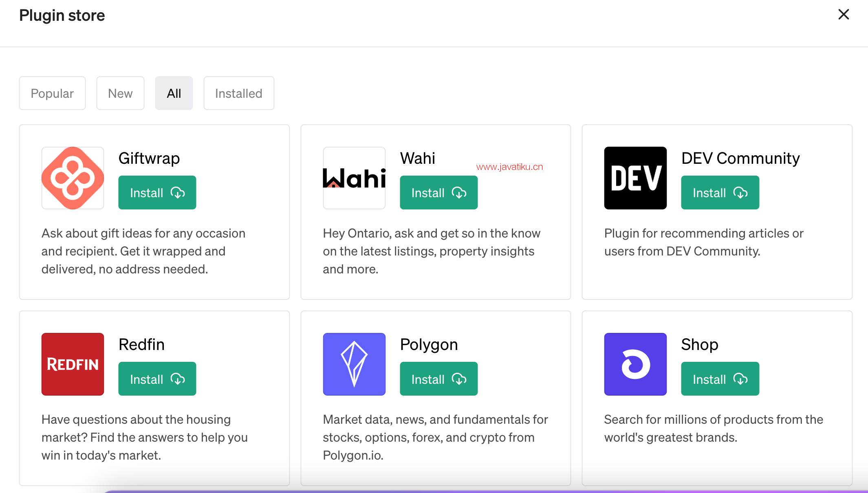Switch to the Popular tab
The image size is (868, 493).
point(52,93)
